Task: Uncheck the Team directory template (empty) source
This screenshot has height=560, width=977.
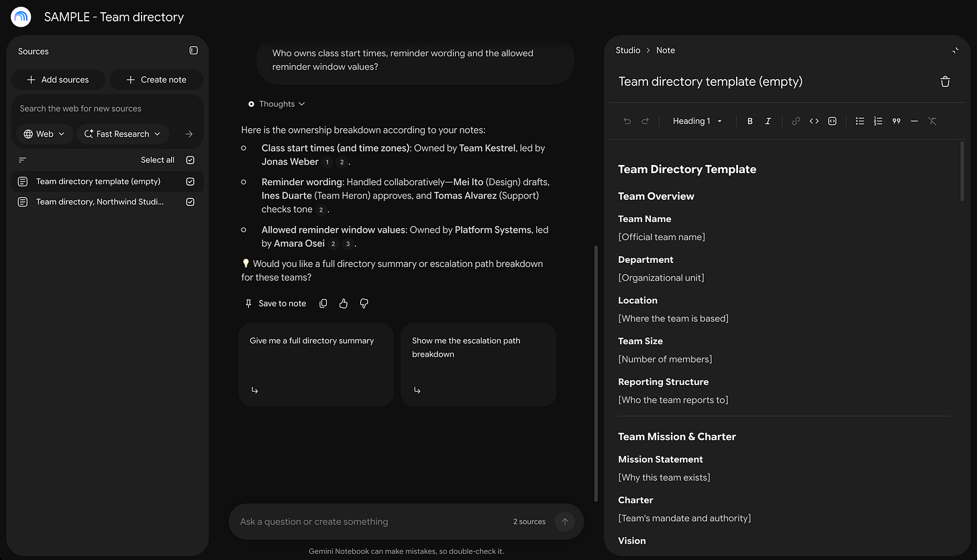Action: coord(191,182)
